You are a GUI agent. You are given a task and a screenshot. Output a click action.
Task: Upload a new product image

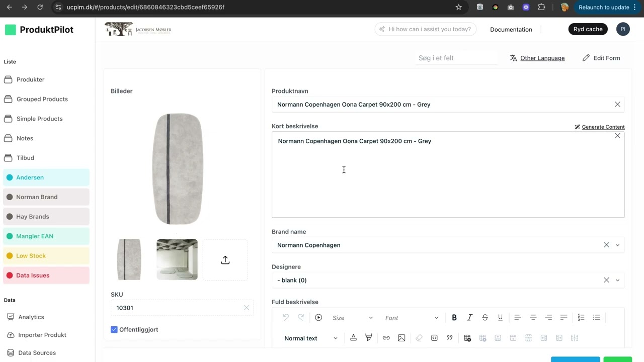click(225, 260)
